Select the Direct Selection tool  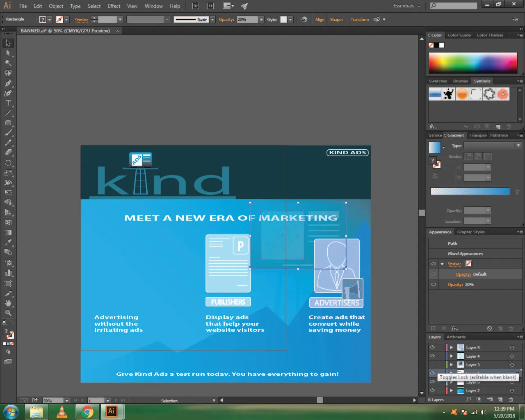click(8, 53)
